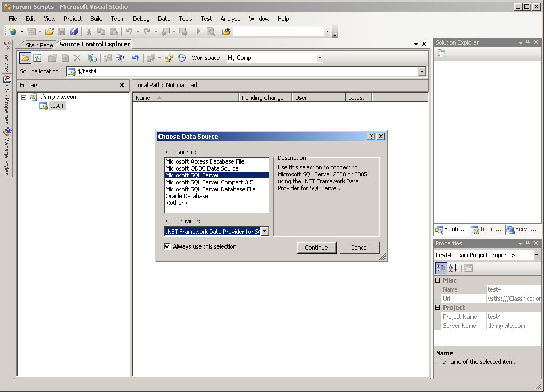Screen dimensions: 544x392
Task: Click the Add Files icon in Source Control toolbar
Action: pos(65,58)
